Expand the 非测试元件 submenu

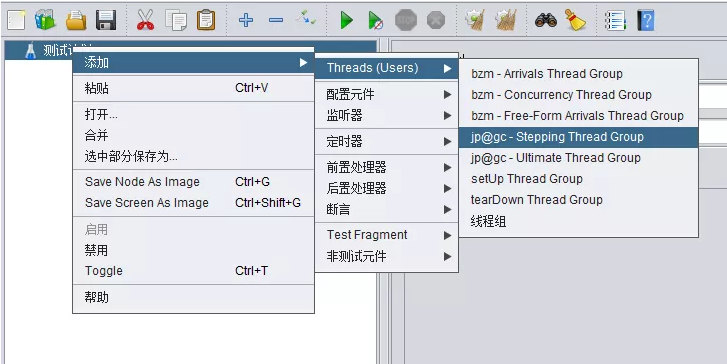[x=387, y=256]
